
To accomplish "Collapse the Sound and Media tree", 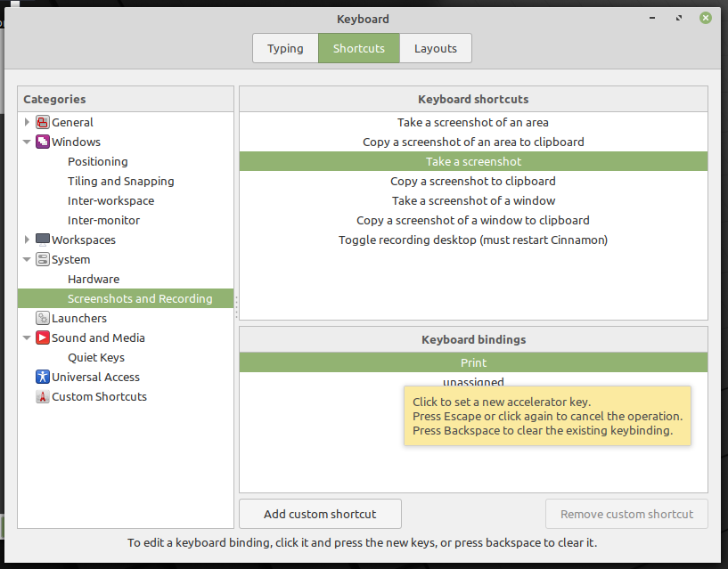I will coord(28,338).
